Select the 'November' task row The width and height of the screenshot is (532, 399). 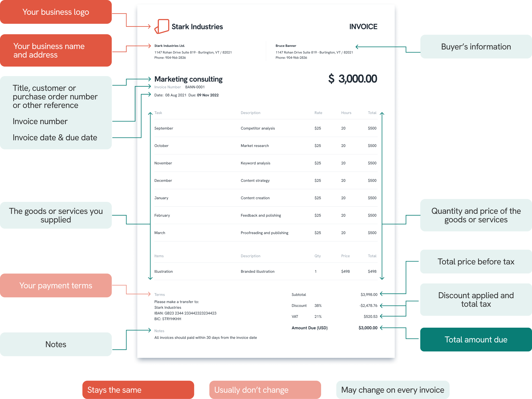point(266,163)
